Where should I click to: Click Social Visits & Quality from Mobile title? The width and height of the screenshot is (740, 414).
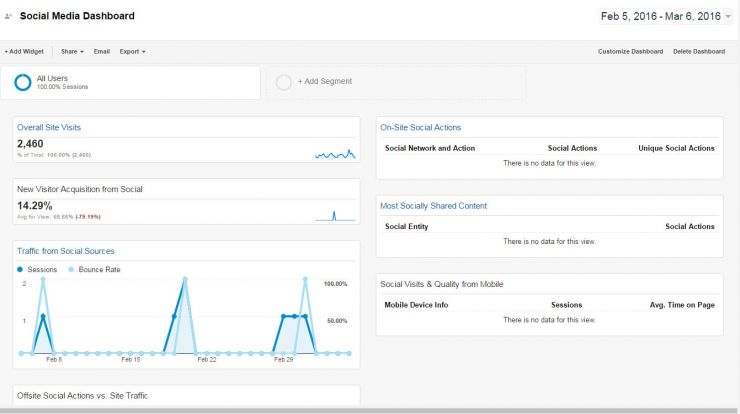(x=442, y=284)
